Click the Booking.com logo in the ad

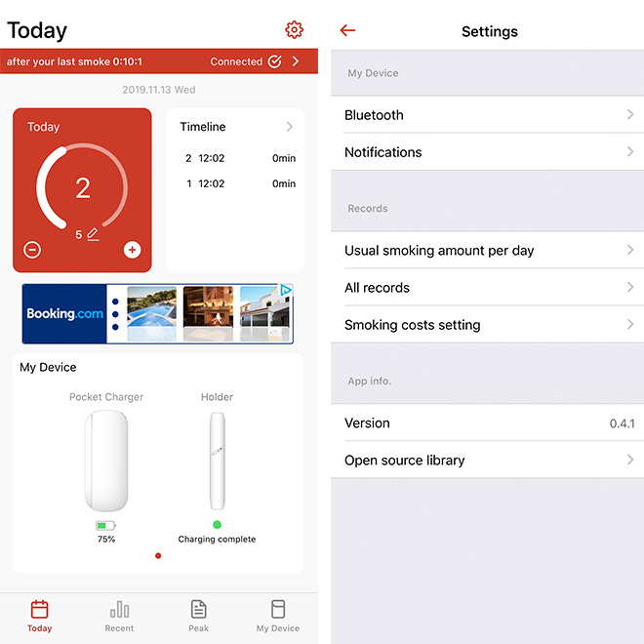pyautogui.click(x=64, y=314)
